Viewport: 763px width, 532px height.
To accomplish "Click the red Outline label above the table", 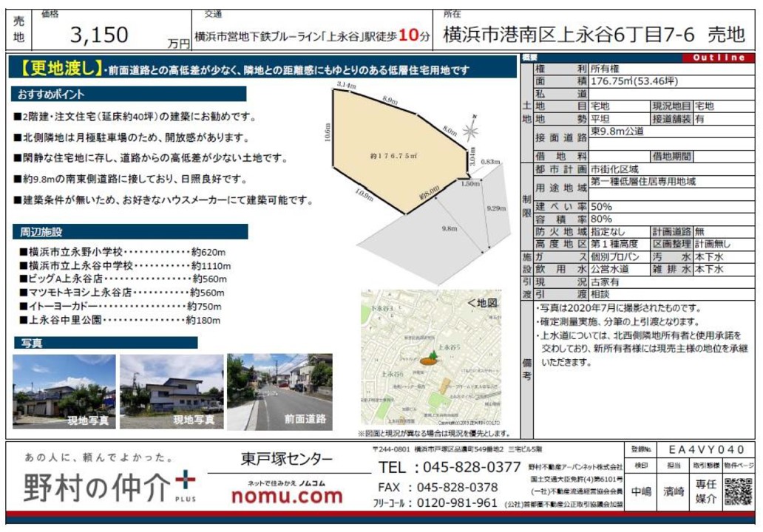I will [x=718, y=58].
